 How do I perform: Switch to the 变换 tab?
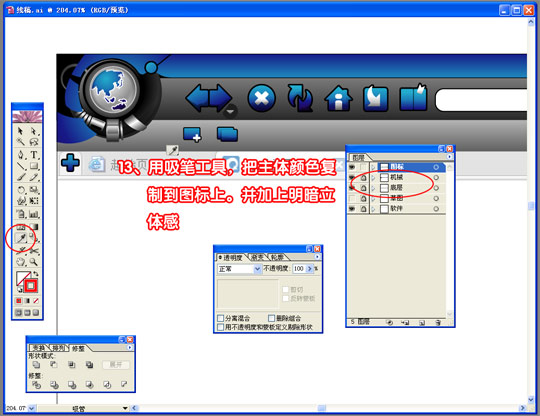click(38, 348)
